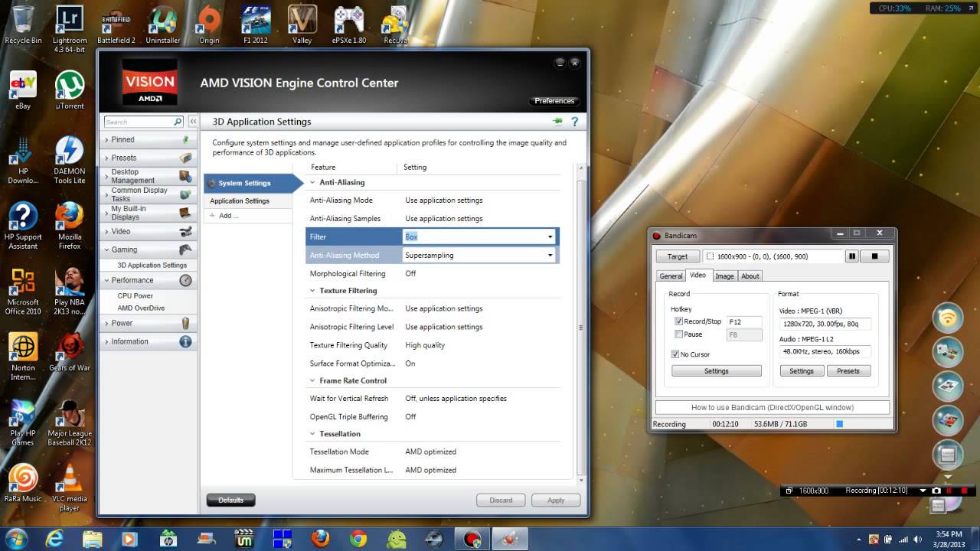Click red pause icon on recording bar

click(x=949, y=491)
